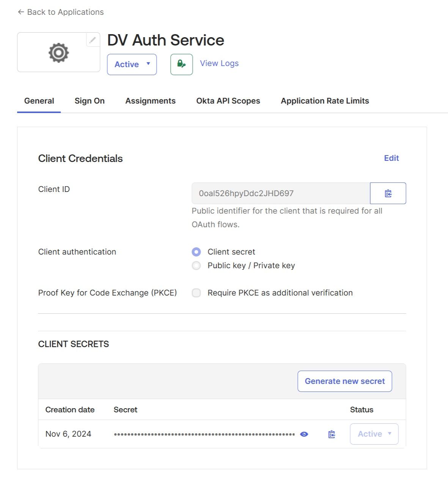Copy the Client ID to clipboard
This screenshot has width=448, height=478.
pyautogui.click(x=388, y=193)
